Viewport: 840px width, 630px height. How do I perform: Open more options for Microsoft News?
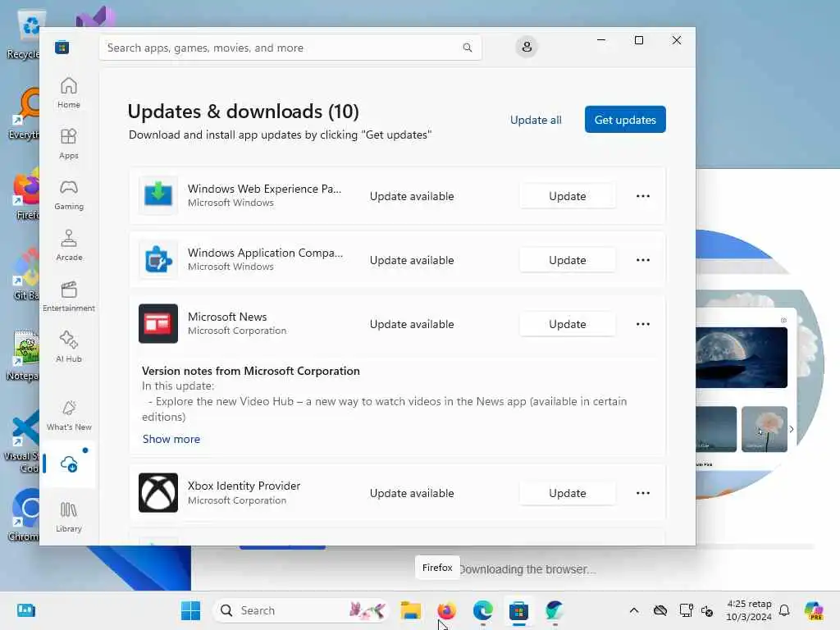(643, 324)
